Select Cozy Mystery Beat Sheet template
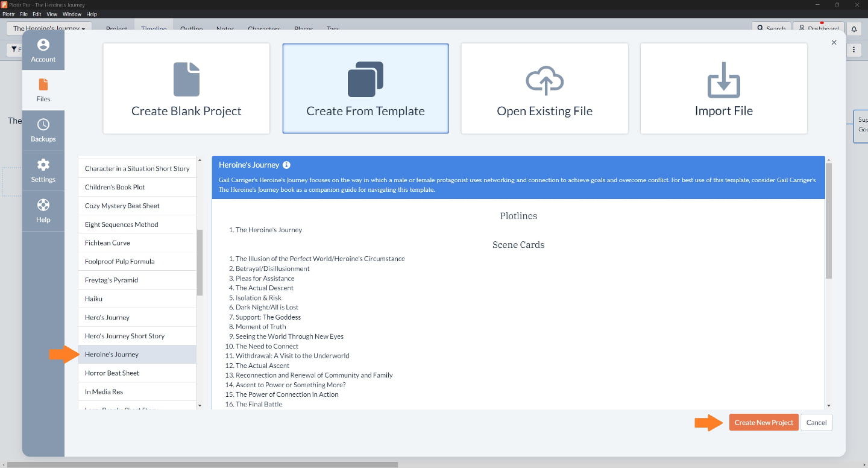 coord(137,206)
